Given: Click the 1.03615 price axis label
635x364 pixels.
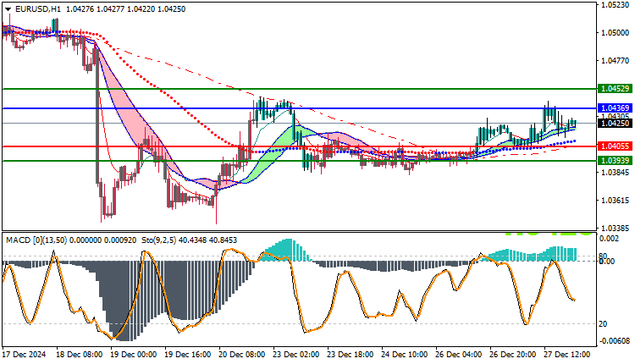Looking at the screenshot, I should coord(616,201).
